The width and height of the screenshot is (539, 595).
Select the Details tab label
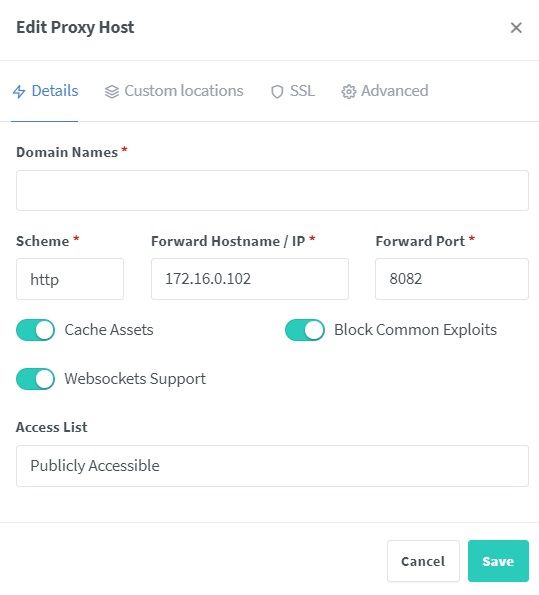click(55, 91)
